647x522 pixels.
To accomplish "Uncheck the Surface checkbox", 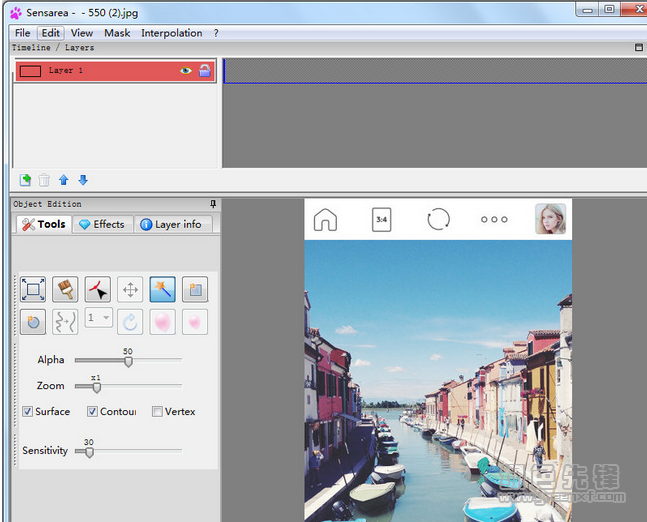I will coord(28,412).
